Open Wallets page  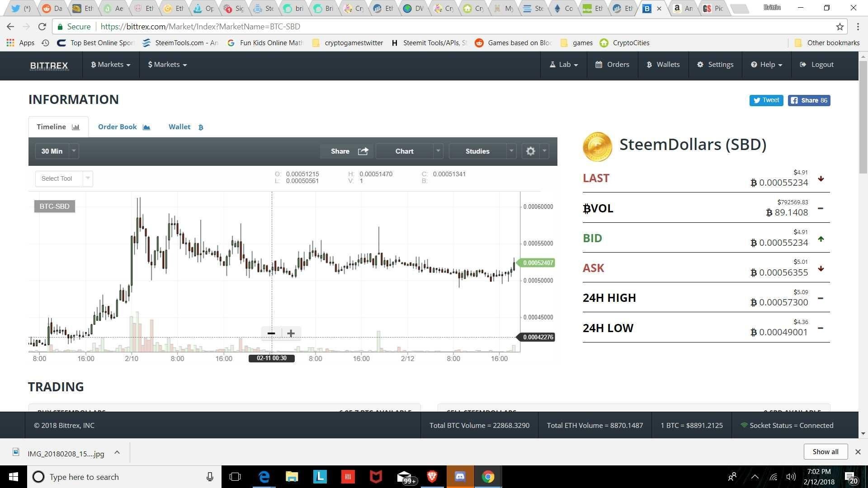click(663, 65)
